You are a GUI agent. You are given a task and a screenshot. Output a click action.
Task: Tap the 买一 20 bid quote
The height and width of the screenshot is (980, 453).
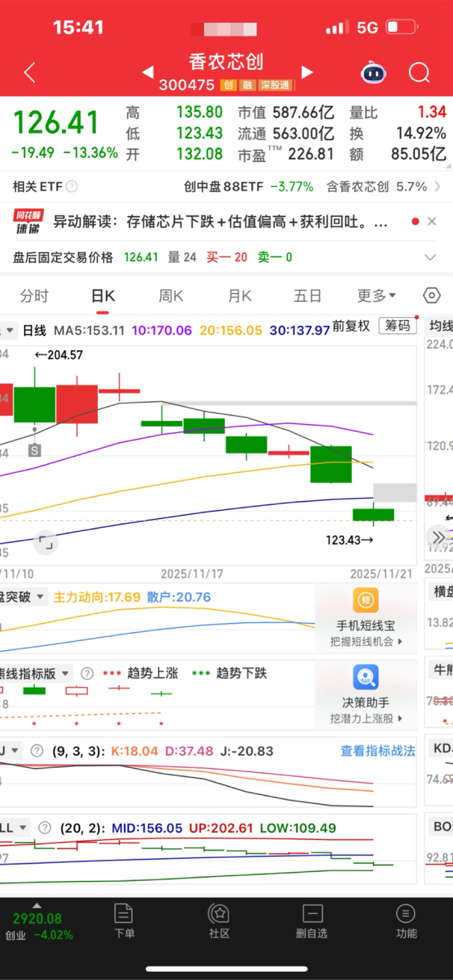[227, 258]
